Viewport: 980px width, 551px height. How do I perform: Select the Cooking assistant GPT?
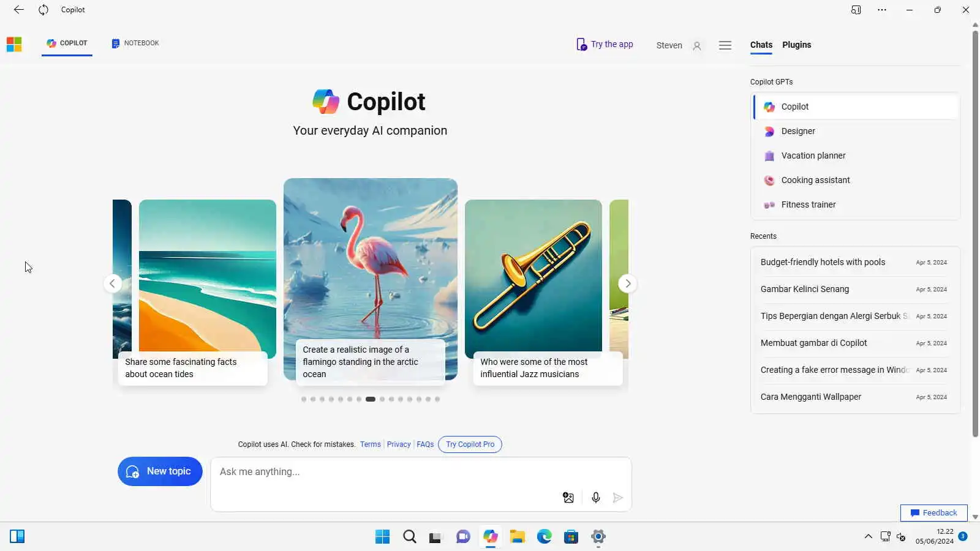[856, 180]
